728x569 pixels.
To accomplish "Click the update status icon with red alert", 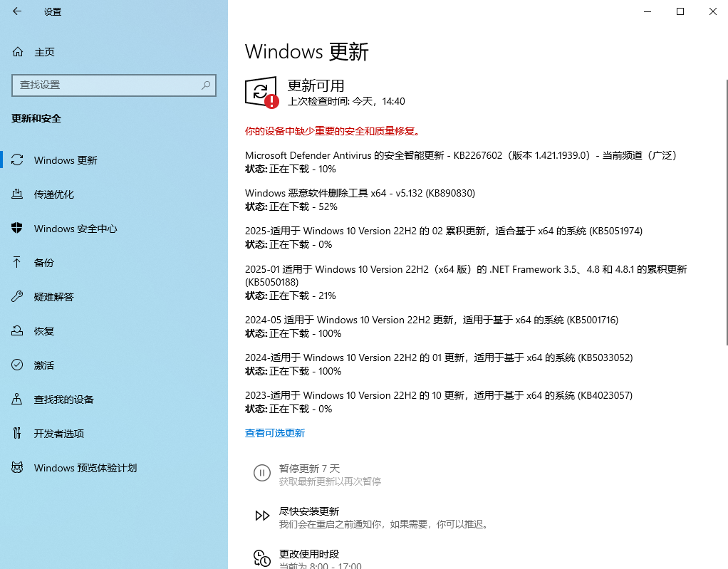I will 262,93.
